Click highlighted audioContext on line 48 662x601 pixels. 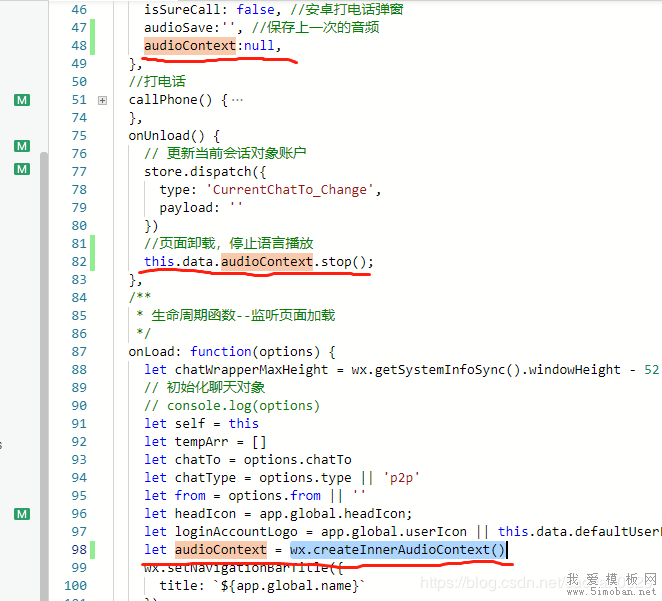(x=190, y=46)
